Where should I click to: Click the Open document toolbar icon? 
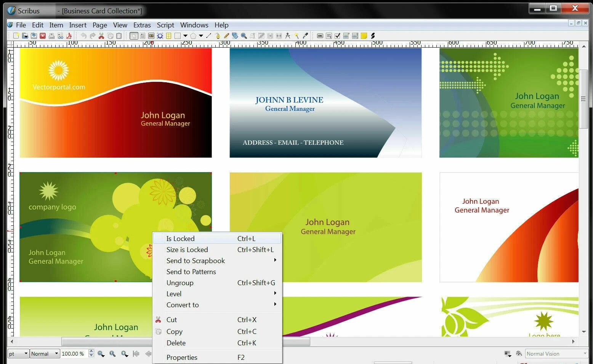(25, 36)
